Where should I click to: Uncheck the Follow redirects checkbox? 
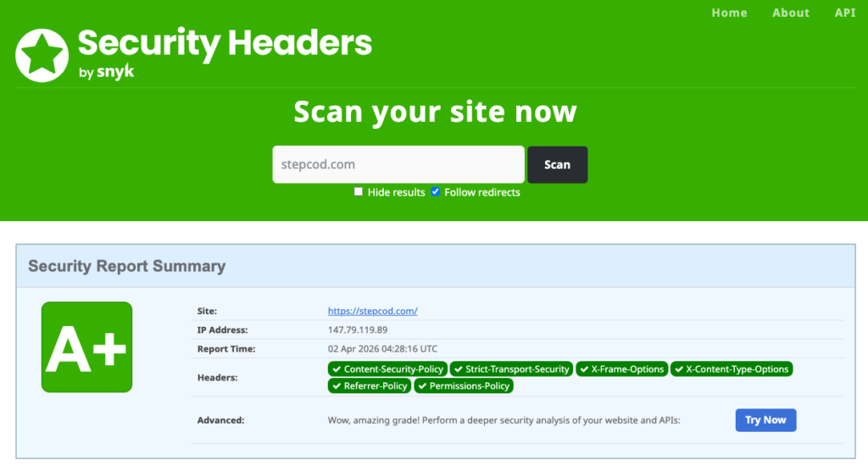coord(436,192)
